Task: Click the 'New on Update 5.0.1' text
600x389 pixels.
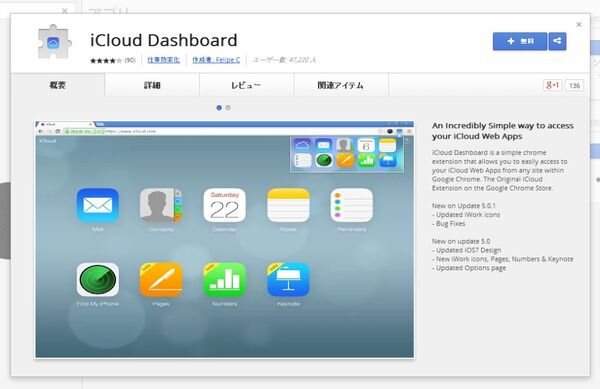Action: (x=463, y=206)
